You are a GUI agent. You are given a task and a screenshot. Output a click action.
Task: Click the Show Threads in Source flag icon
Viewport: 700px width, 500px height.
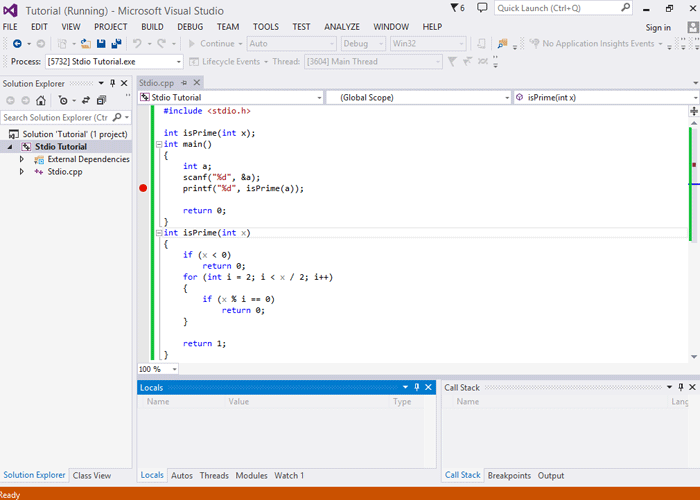pos(452,62)
